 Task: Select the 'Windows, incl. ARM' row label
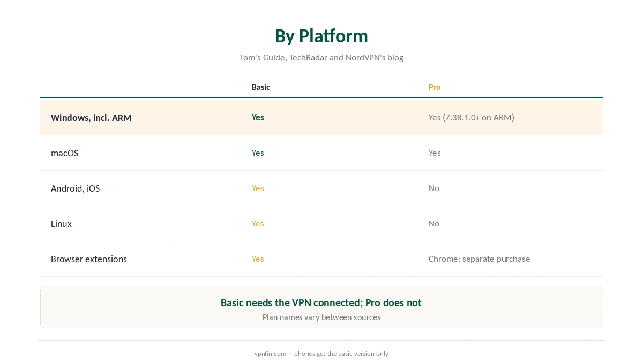(x=91, y=118)
